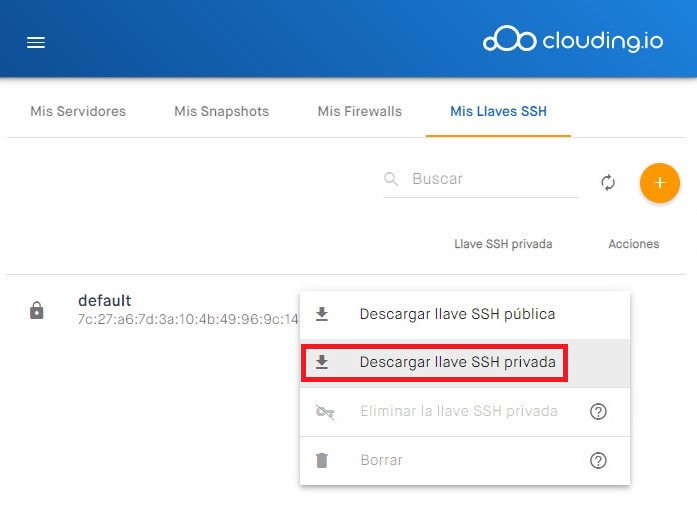Open the hamburger navigation menu
The width and height of the screenshot is (697, 507).
click(36, 43)
